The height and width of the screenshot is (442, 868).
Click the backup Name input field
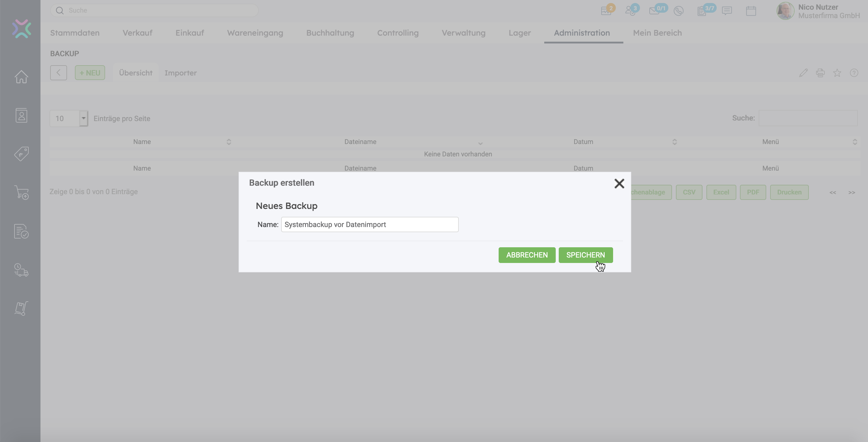pyautogui.click(x=370, y=224)
